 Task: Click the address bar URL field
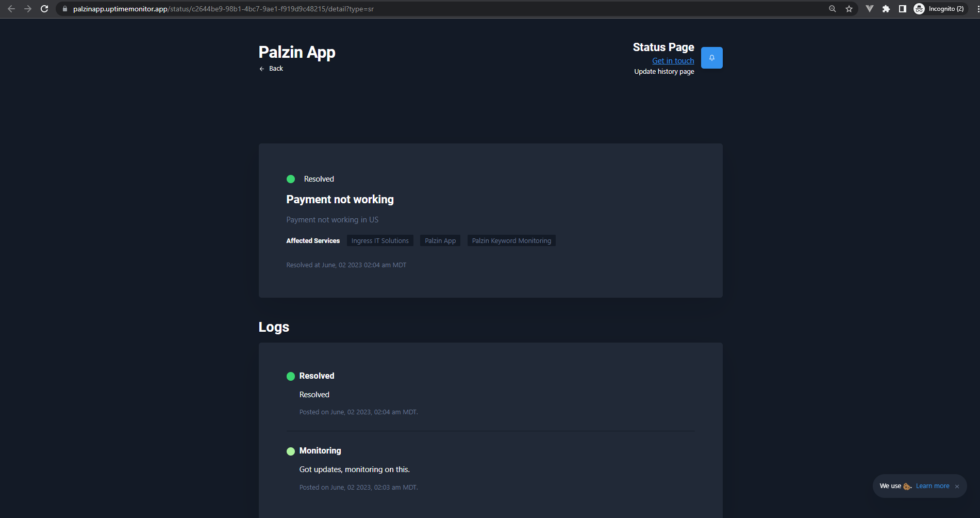point(443,9)
